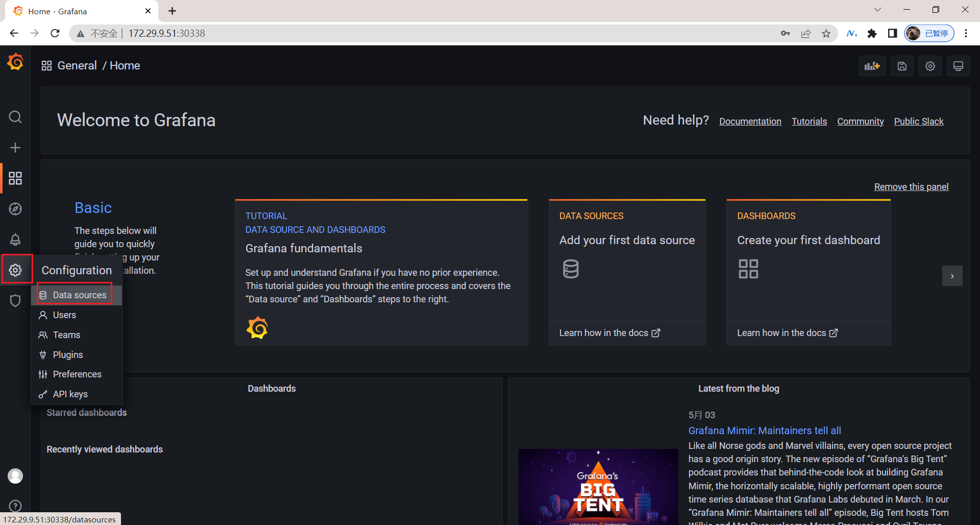Expand the tab search chevron
Viewport: 980px width, 525px height.
pyautogui.click(x=877, y=10)
